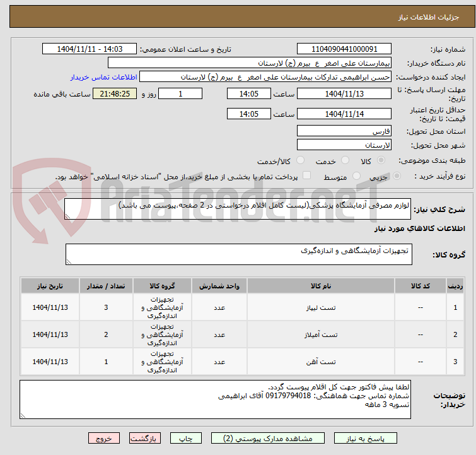Click the remaining days field showing 1
This screenshot has height=455, width=476.
pos(180,93)
